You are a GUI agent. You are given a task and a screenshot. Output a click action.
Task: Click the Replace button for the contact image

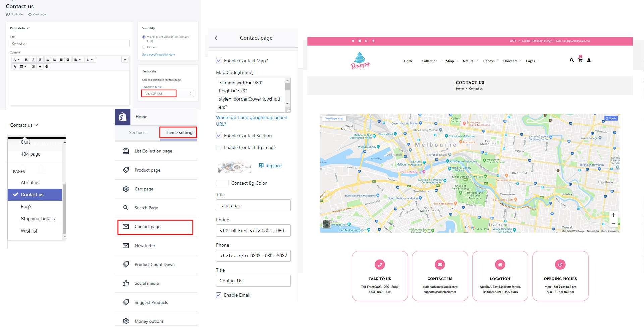tap(270, 166)
